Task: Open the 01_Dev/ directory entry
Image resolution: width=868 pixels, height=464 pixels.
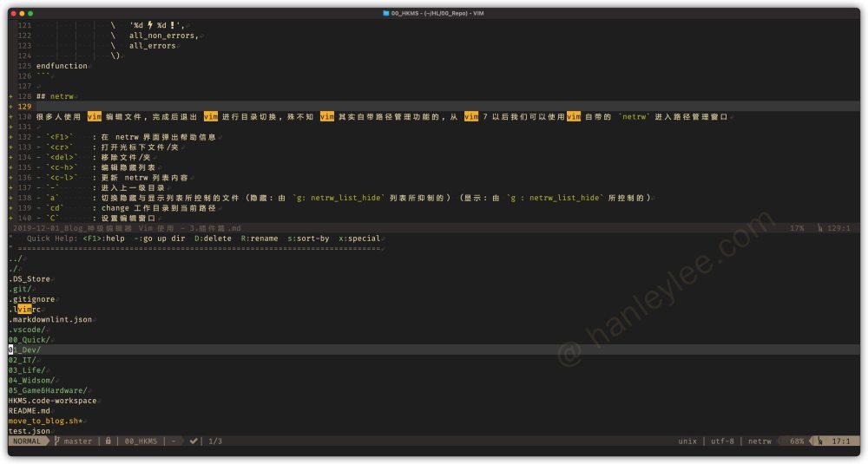Action: tap(24, 350)
